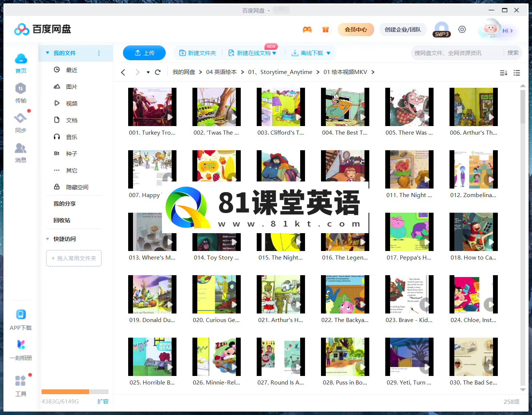Select the 020. Curious Ge... video thumbnail

coord(217,294)
